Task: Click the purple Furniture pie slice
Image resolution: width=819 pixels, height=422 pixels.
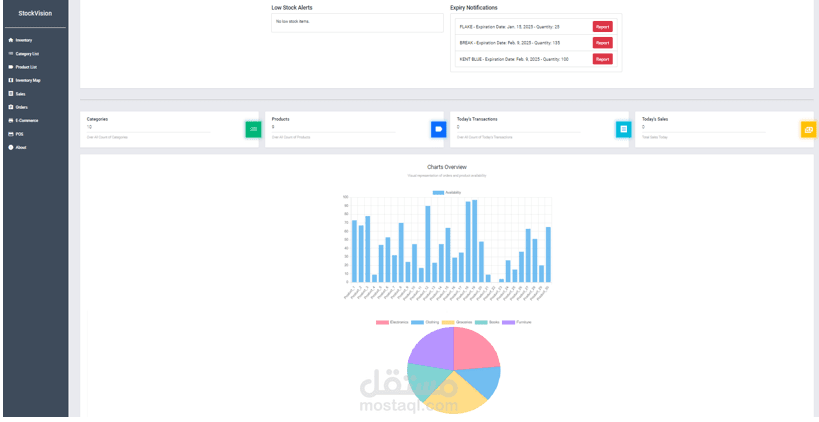Action: 434,350
